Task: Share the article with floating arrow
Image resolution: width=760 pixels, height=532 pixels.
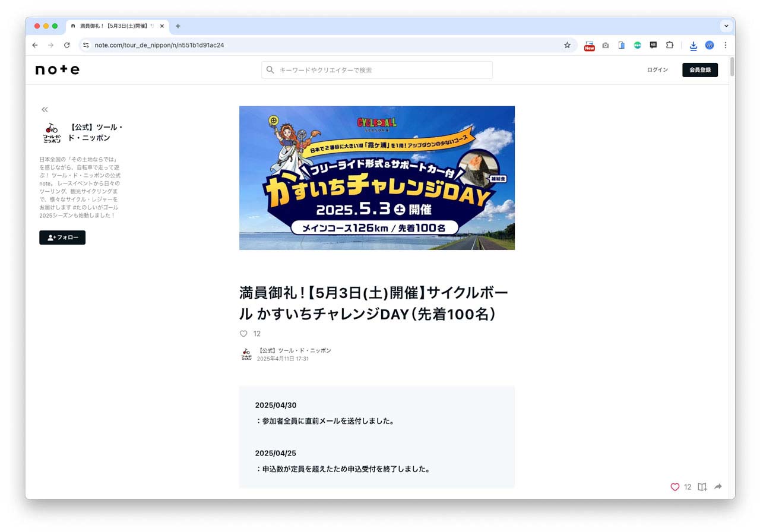Action: (x=718, y=487)
